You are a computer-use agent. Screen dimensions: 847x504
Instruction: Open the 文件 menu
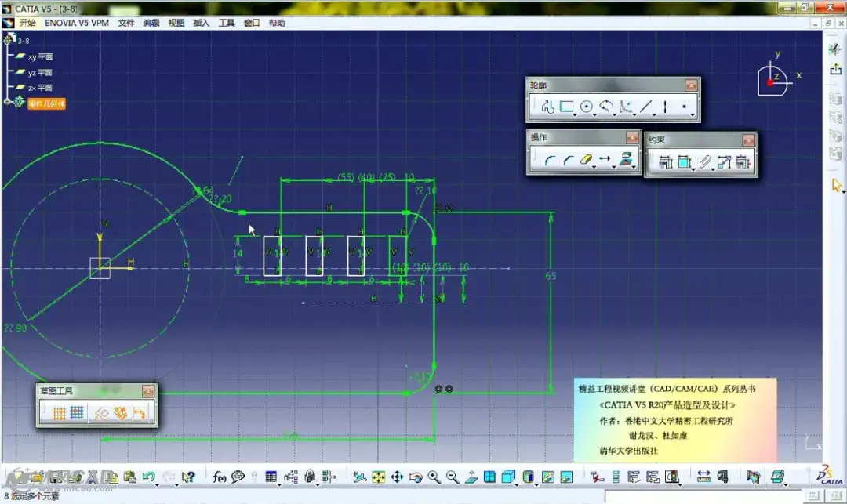point(125,23)
